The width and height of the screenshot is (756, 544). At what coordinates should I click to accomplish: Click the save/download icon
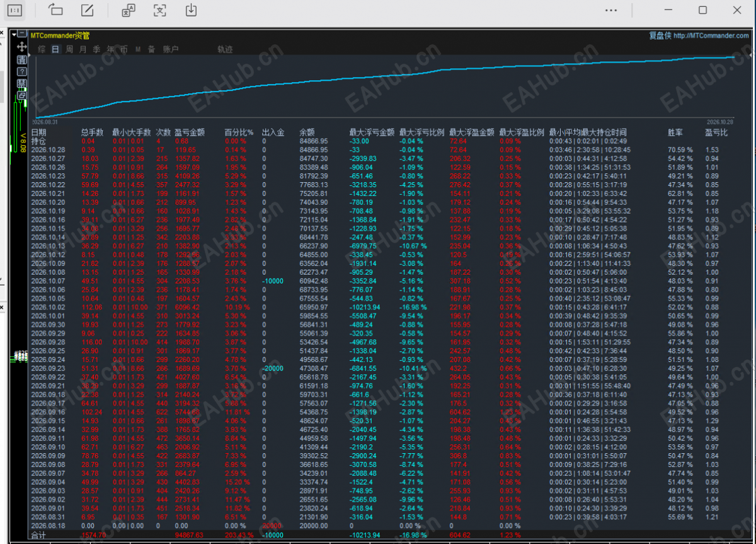[192, 10]
